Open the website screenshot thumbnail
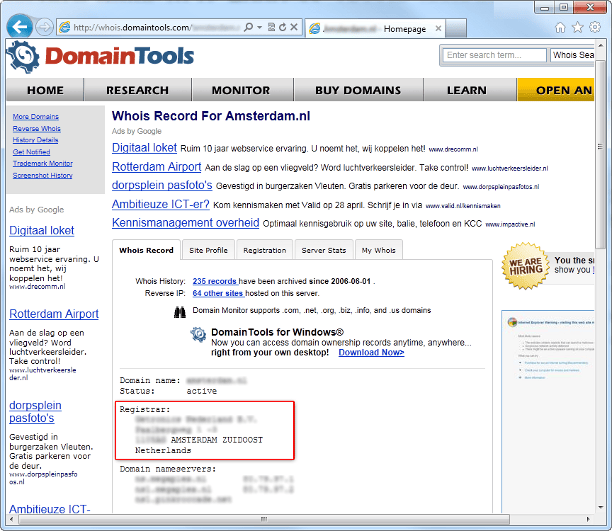The width and height of the screenshot is (612, 531). click(548, 411)
